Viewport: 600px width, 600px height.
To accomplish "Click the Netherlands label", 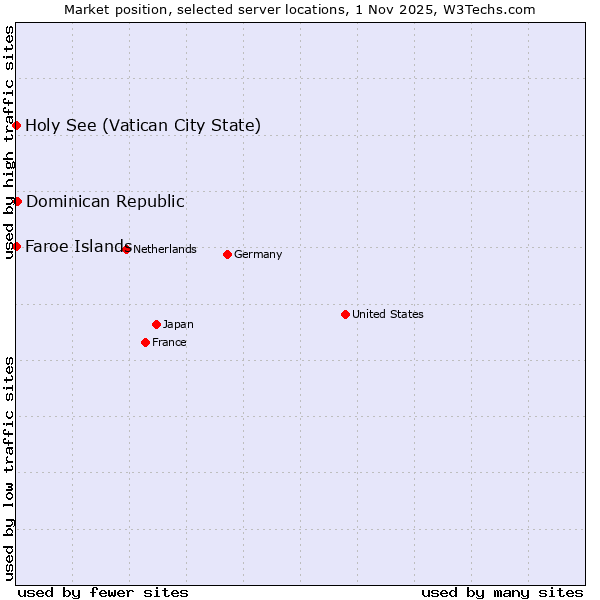I will (164, 249).
